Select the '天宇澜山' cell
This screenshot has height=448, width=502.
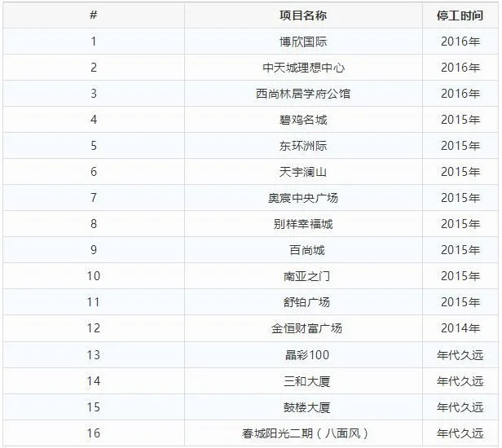click(x=303, y=172)
